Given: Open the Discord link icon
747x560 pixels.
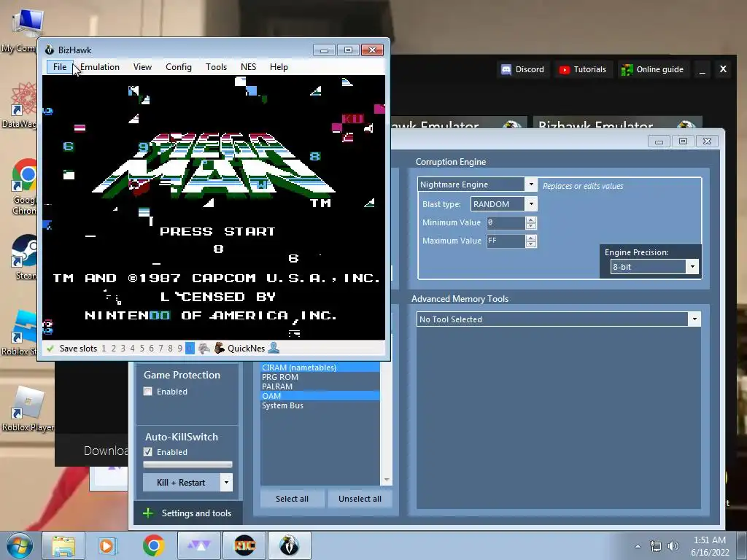Looking at the screenshot, I should 506,69.
